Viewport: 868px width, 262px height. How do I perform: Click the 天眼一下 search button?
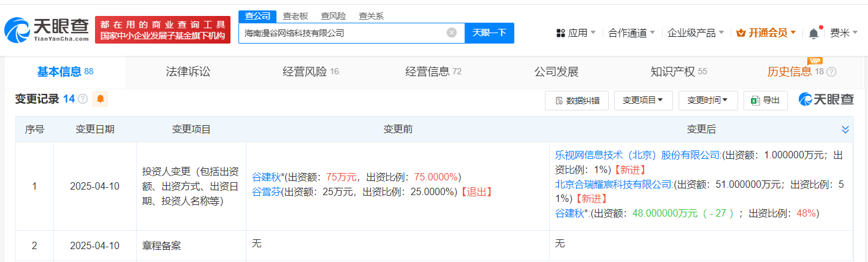point(489,33)
